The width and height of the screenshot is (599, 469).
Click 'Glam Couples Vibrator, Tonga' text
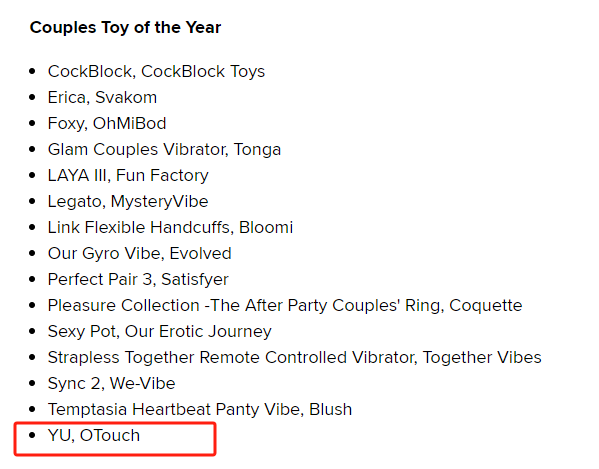click(x=164, y=149)
